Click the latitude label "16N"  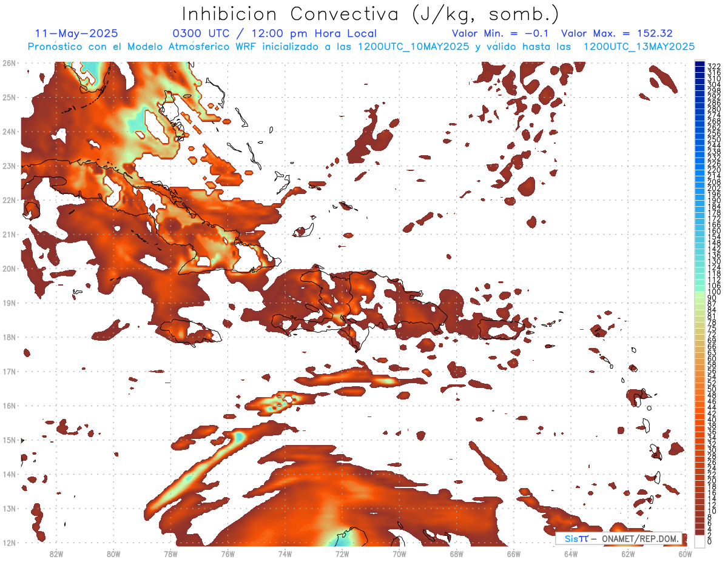click(x=9, y=406)
